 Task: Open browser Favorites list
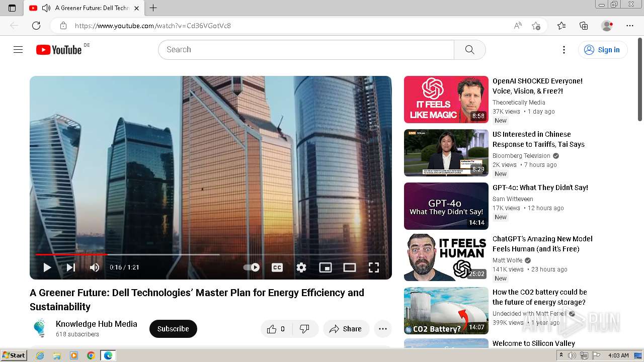click(x=561, y=26)
